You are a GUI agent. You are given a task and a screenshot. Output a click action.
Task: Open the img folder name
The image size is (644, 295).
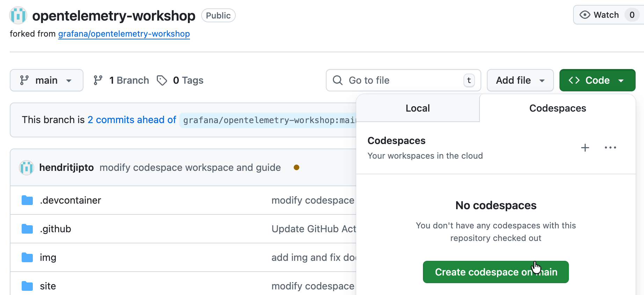click(48, 258)
